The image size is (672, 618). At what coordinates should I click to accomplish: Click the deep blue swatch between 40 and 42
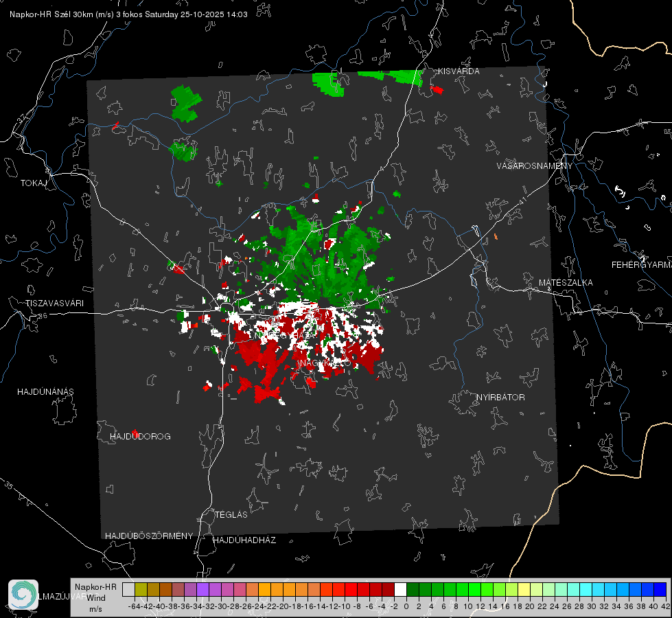click(x=660, y=589)
